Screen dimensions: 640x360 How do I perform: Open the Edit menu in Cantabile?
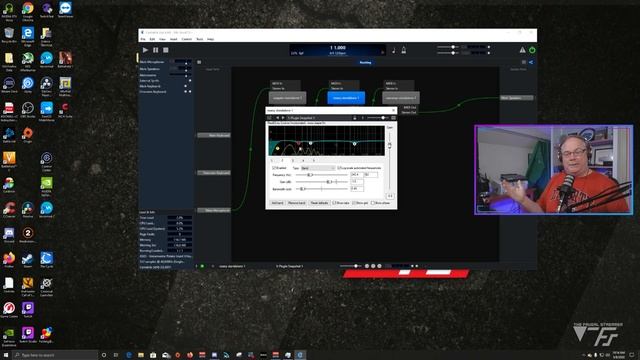click(152, 39)
